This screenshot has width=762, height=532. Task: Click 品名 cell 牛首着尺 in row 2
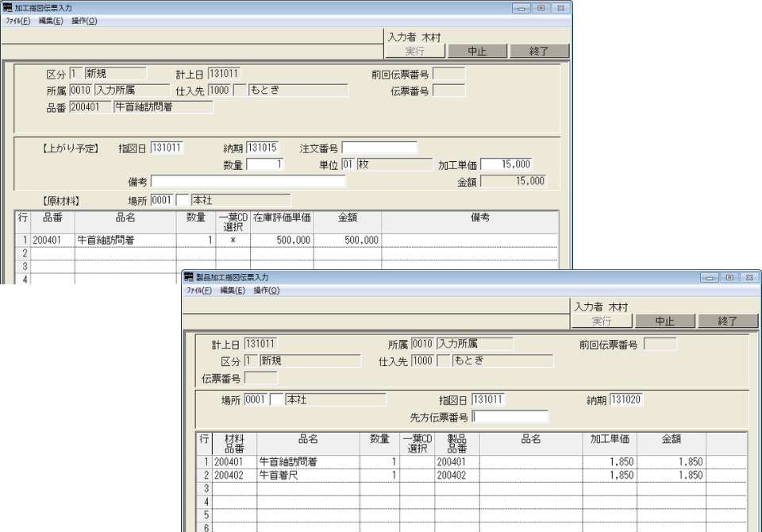click(x=308, y=475)
